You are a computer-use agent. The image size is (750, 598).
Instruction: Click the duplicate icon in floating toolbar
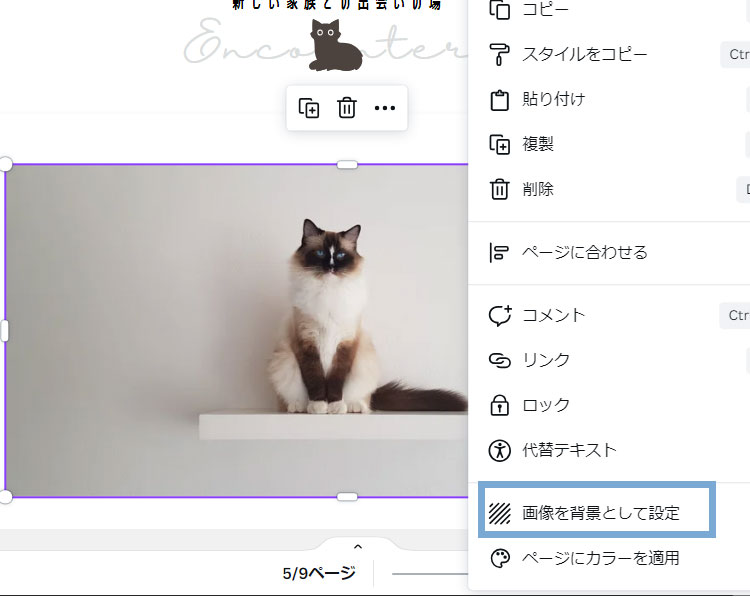309,108
